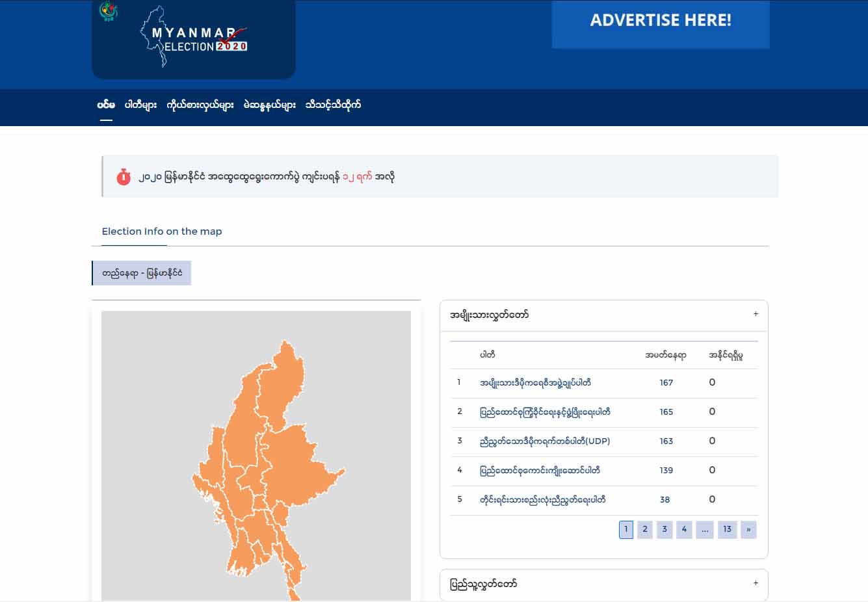
Task: Open the ADVERTISE HERE! banner
Action: (661, 24)
